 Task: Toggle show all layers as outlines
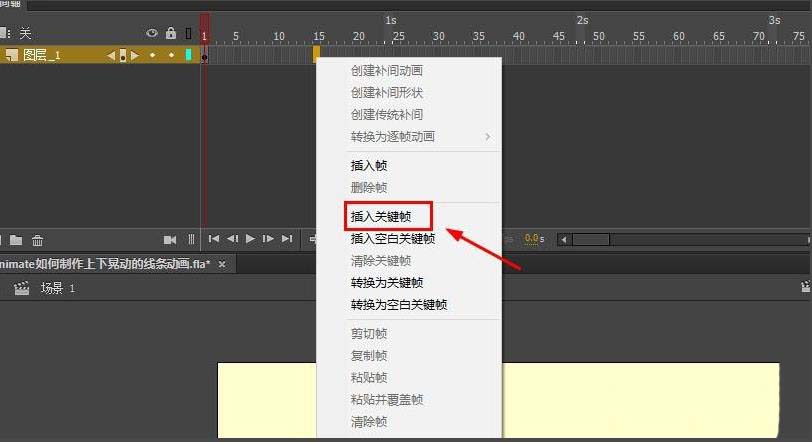(188, 34)
